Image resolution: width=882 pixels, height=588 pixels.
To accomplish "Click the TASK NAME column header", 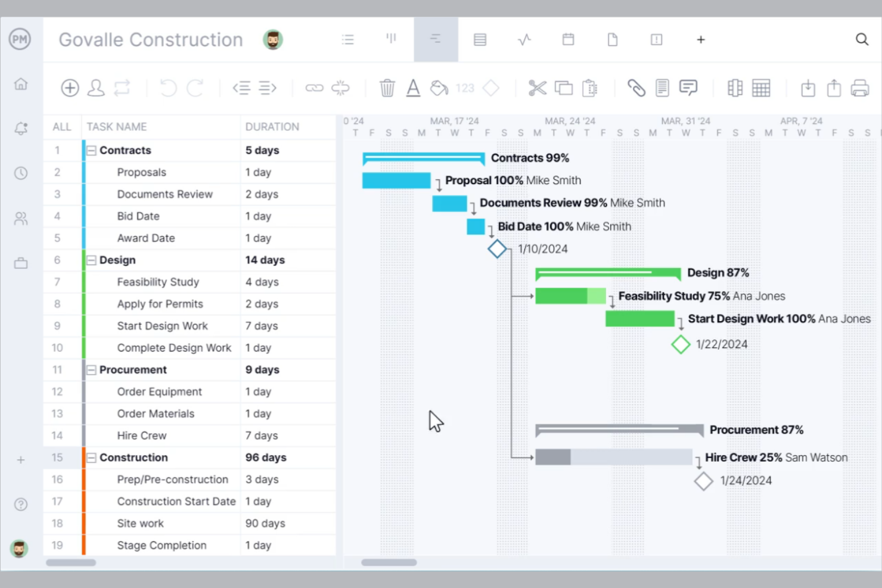I will click(116, 127).
